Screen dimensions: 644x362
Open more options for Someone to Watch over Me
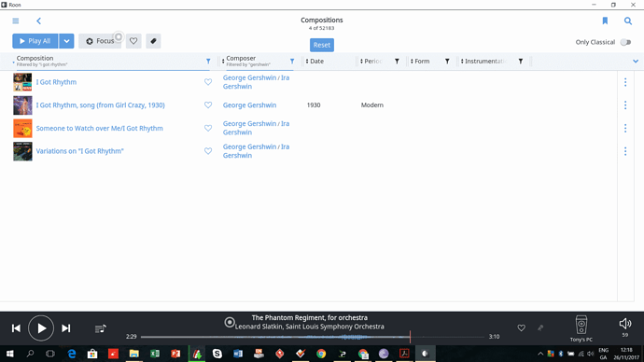pos(625,128)
